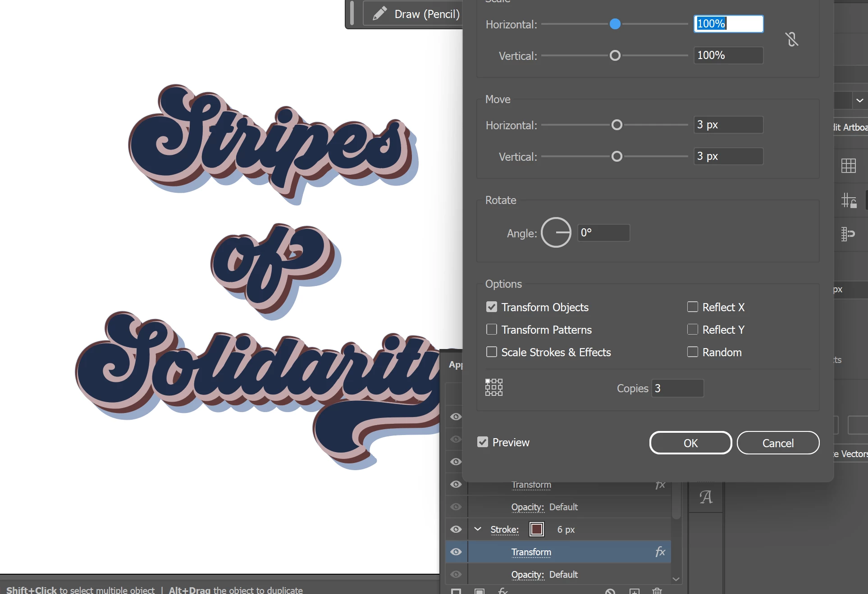868x594 pixels.
Task: Uncheck the Transform Objects checkbox
Action: point(491,307)
